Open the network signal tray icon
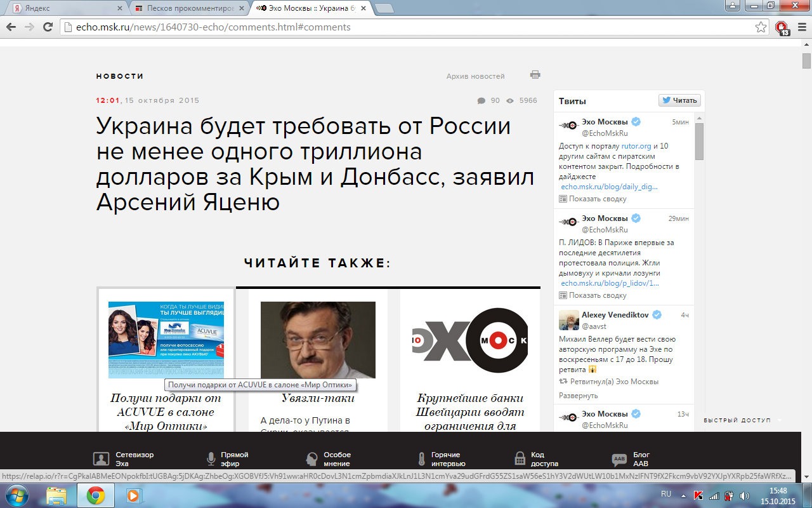This screenshot has height=508, width=812. (714, 495)
